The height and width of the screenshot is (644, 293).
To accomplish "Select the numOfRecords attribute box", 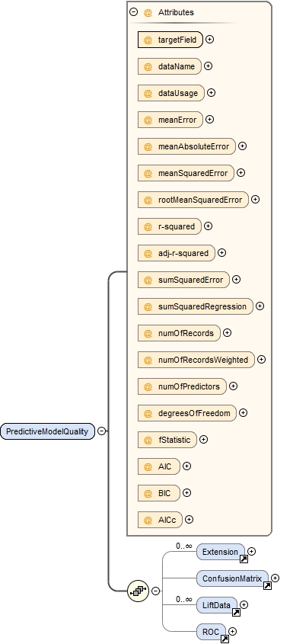I will point(179,334).
